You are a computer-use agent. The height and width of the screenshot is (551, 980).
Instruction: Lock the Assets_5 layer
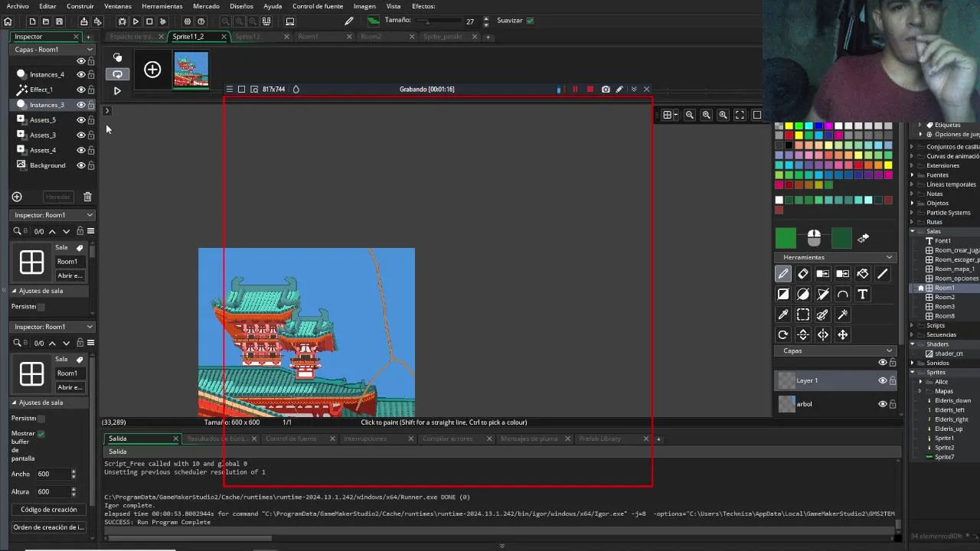(x=91, y=120)
